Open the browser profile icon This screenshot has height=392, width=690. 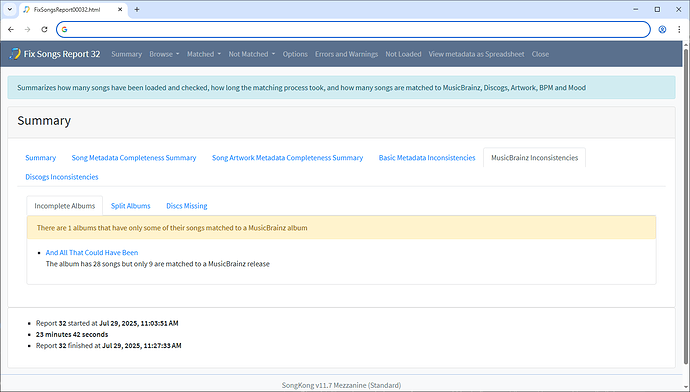[662, 29]
